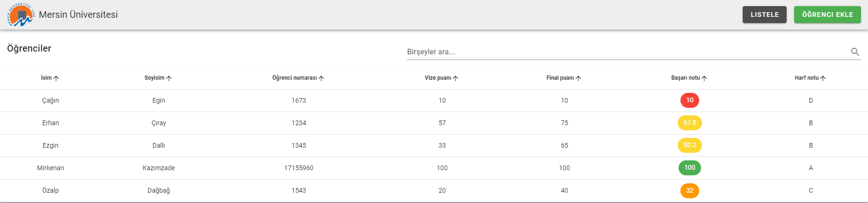868x203 pixels.
Task: Sort by Harf notu arrow icon
Action: pos(823,78)
